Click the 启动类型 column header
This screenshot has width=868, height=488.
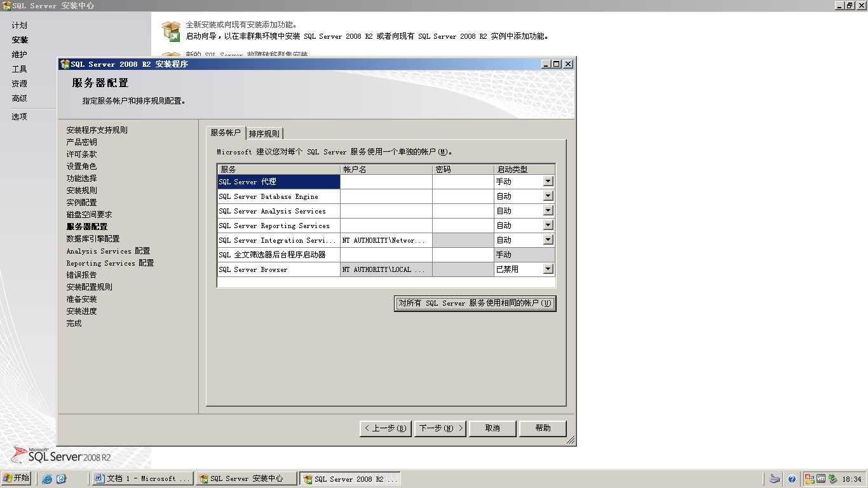pyautogui.click(x=524, y=170)
